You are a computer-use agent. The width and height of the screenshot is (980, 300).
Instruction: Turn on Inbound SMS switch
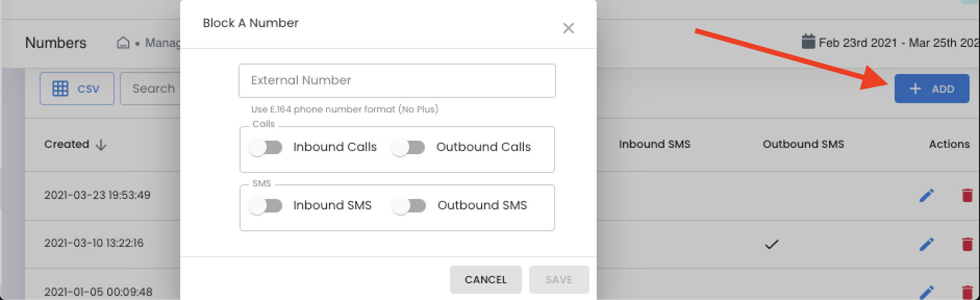click(x=266, y=206)
